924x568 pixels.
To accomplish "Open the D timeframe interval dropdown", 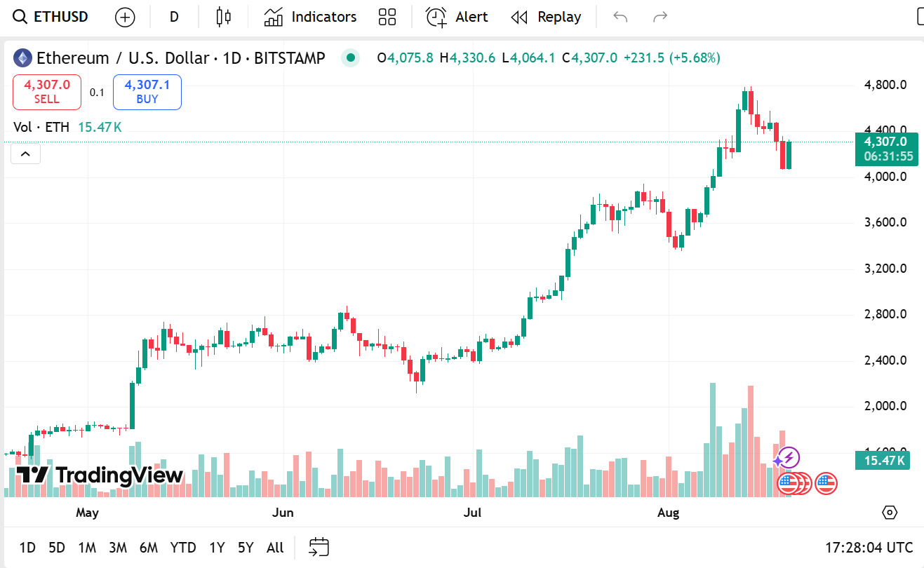I will click(x=174, y=17).
